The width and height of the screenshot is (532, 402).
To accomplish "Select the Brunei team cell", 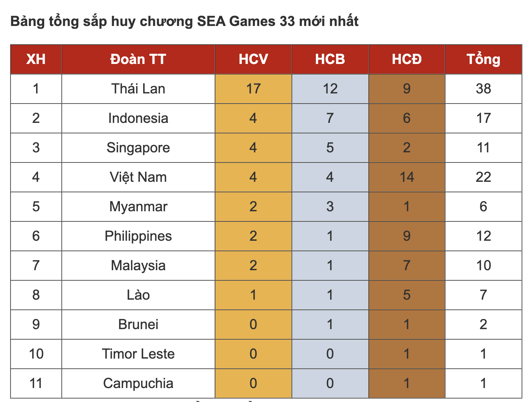I will click(x=138, y=324).
